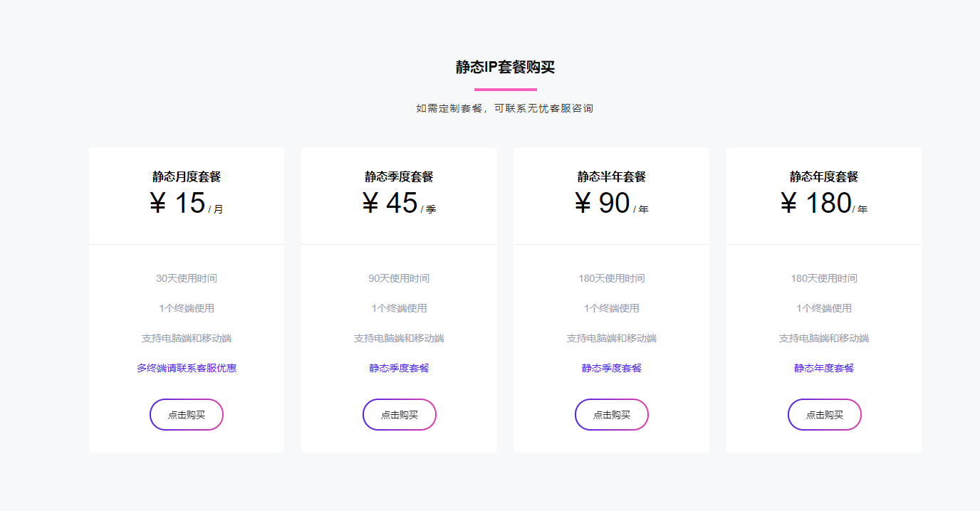980x511 pixels.
Task: Click 点击购买 button in 静态月度套餐 card
Action: coord(187,415)
